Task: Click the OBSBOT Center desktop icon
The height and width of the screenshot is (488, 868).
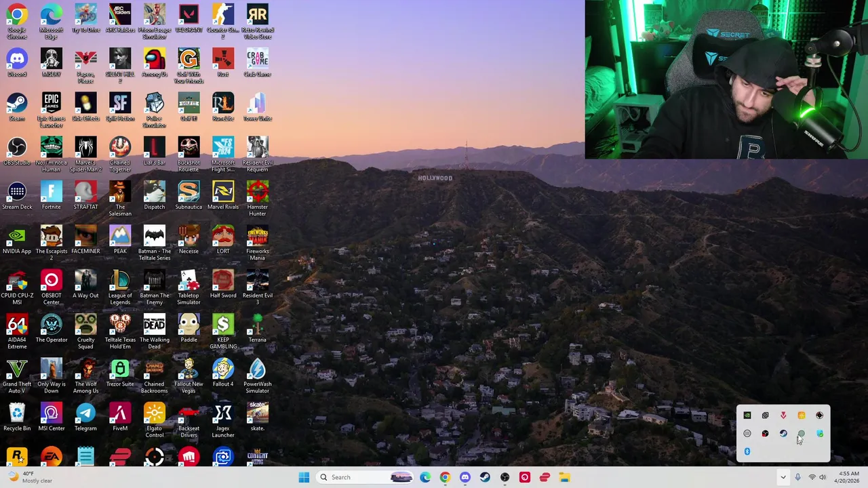Action: pos(51,287)
